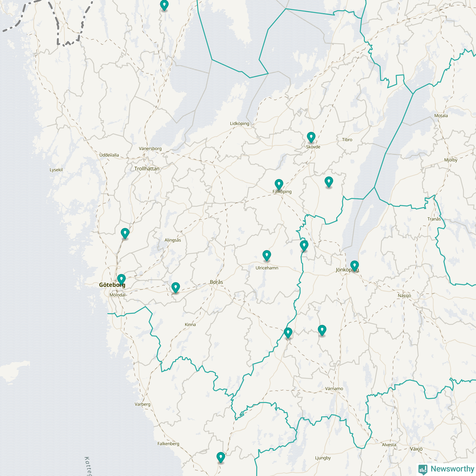This screenshot has height=476, width=476.
Task: Click the Borås city label
Action: point(216,282)
